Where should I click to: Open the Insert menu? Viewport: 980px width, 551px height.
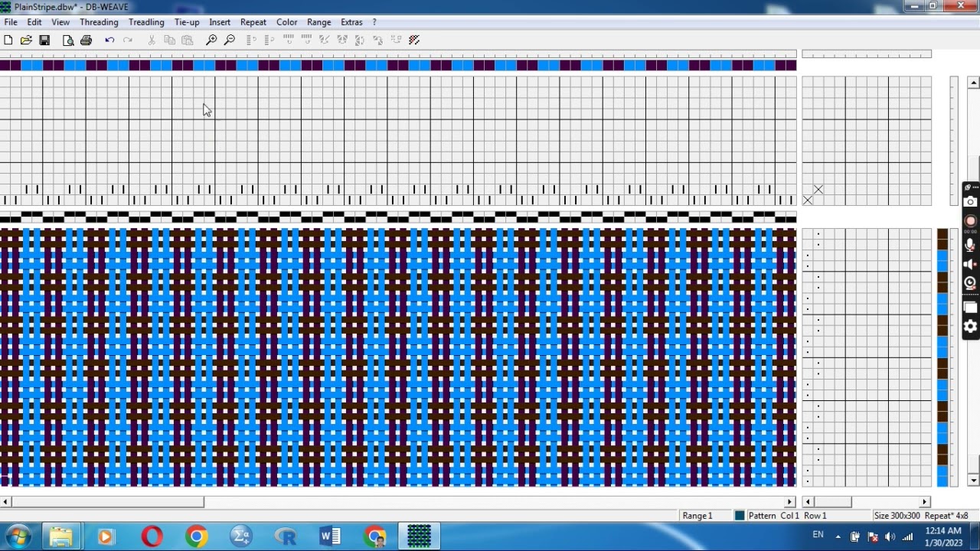point(220,22)
